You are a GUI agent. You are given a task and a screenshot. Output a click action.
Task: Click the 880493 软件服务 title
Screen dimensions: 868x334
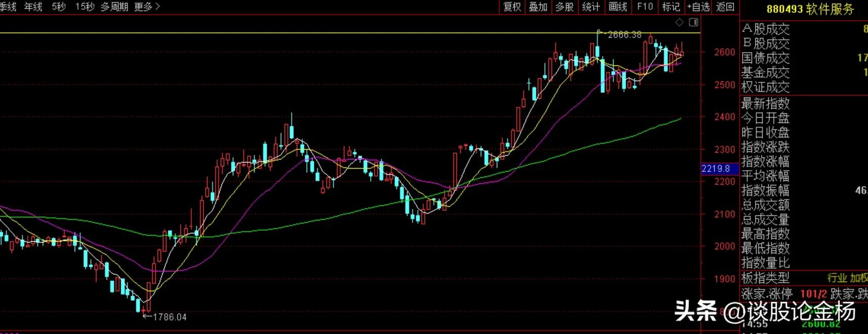point(810,9)
